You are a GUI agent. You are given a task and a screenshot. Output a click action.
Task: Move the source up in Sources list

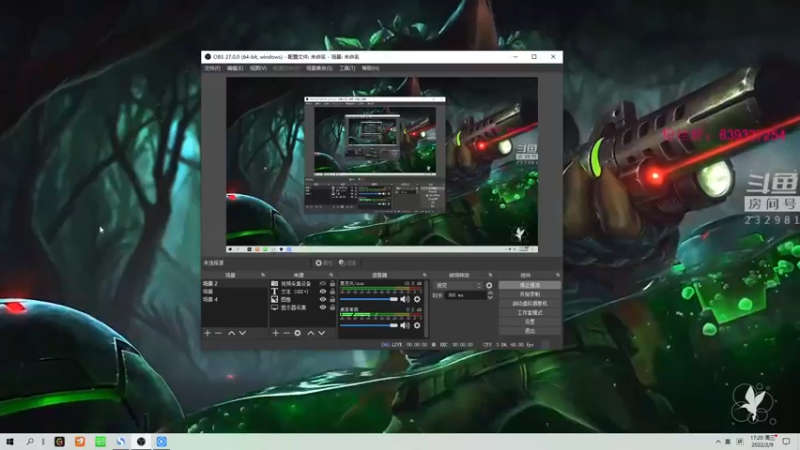click(x=310, y=333)
